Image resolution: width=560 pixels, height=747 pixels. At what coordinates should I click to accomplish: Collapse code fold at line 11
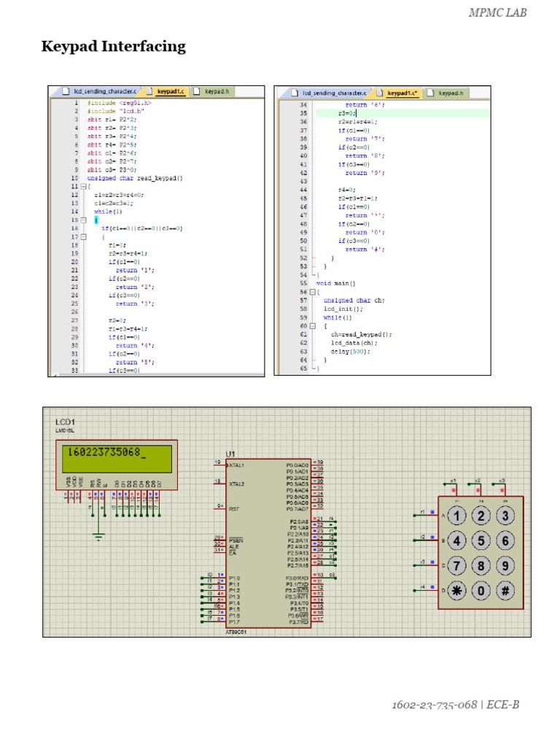coord(83,186)
